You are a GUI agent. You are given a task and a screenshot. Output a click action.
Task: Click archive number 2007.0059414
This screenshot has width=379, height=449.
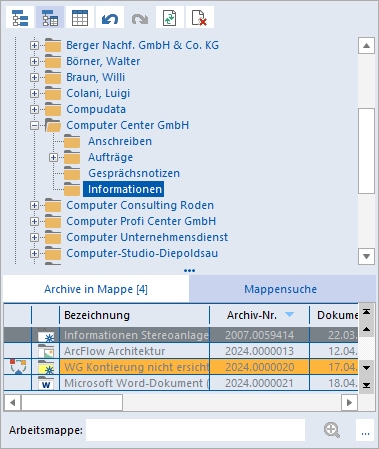[259, 335]
